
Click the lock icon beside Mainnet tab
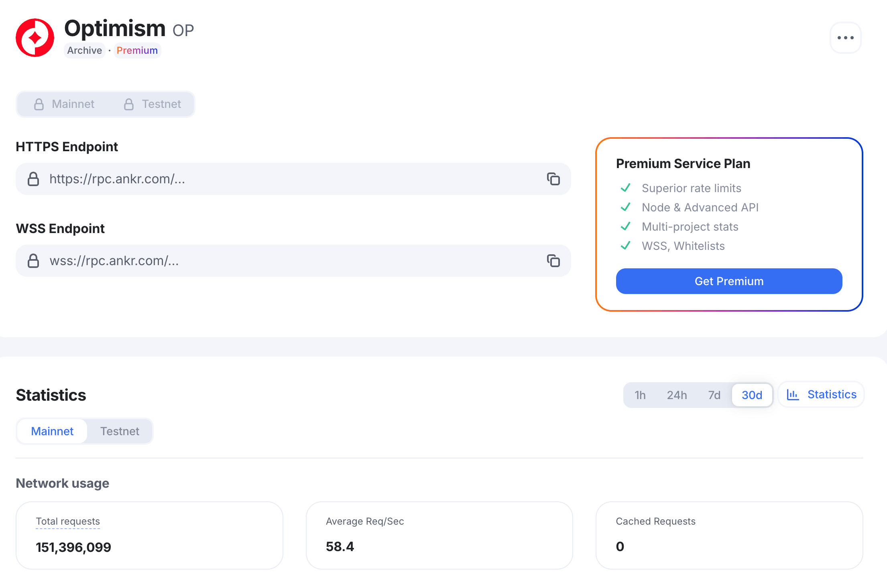pos(39,104)
